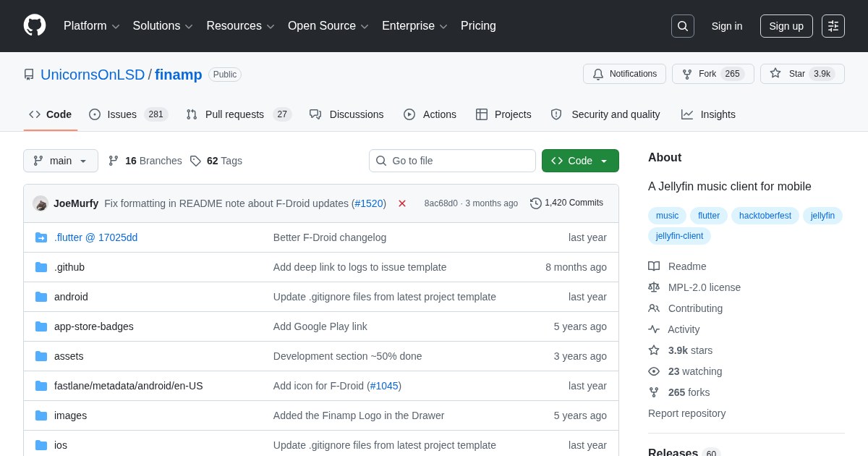Open the green Code dropdown button

tap(580, 161)
